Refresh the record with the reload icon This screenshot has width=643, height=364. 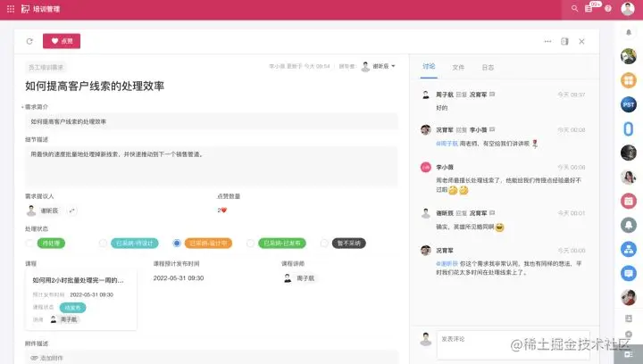coord(29,41)
